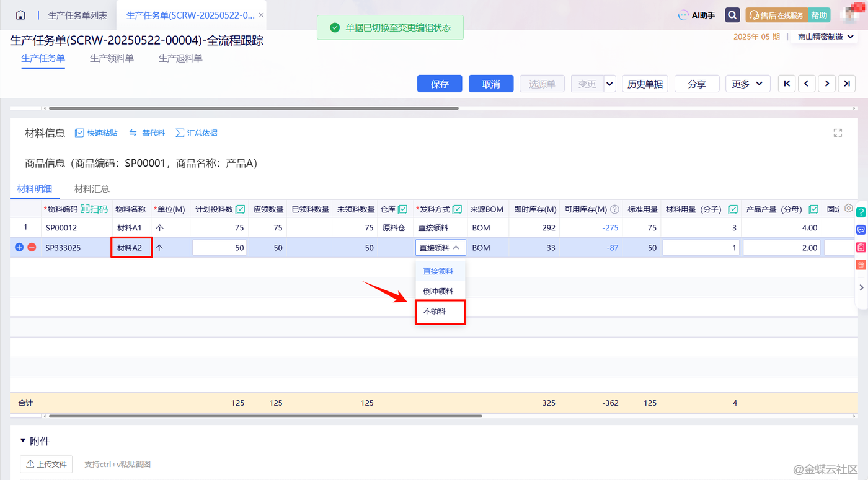Switch to the 生产任务单列表 tab
Image resolution: width=868 pixels, height=480 pixels.
[77, 15]
